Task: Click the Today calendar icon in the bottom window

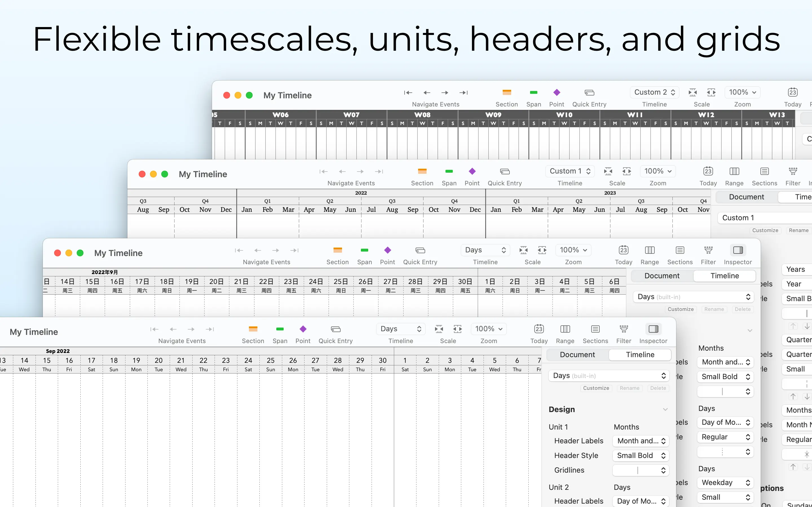Action: pos(539,329)
